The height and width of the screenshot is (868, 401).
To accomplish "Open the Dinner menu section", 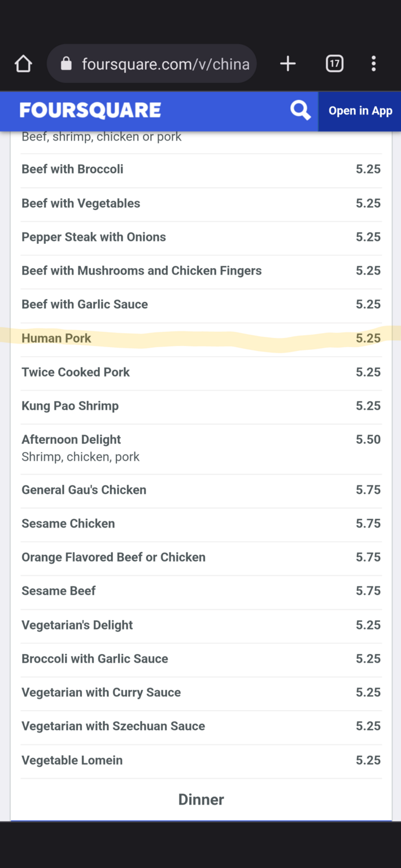I will tap(200, 799).
